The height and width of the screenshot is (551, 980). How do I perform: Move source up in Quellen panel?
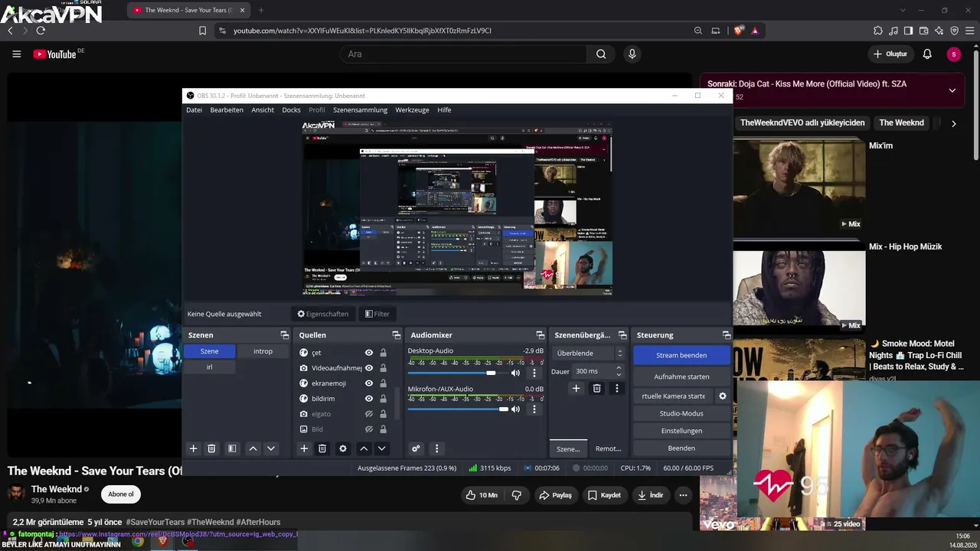pos(364,448)
